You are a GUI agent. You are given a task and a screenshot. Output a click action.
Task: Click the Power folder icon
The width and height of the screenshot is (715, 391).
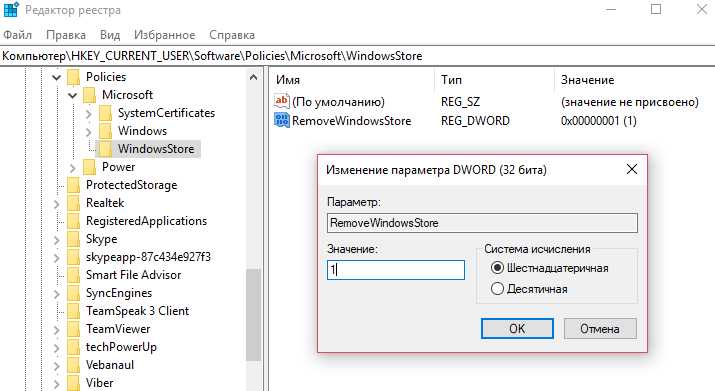tap(90, 167)
